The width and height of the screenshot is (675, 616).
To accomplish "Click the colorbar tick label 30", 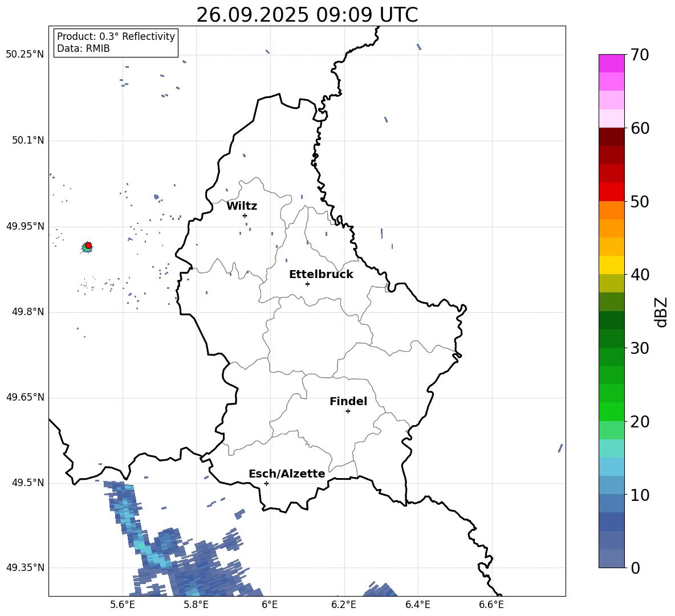I will 640,348.
